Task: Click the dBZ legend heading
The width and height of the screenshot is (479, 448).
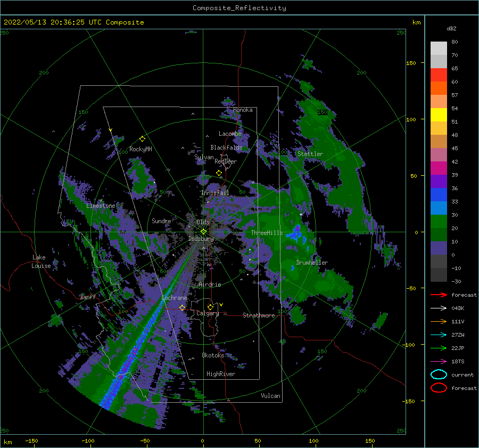Action: pyautogui.click(x=451, y=29)
